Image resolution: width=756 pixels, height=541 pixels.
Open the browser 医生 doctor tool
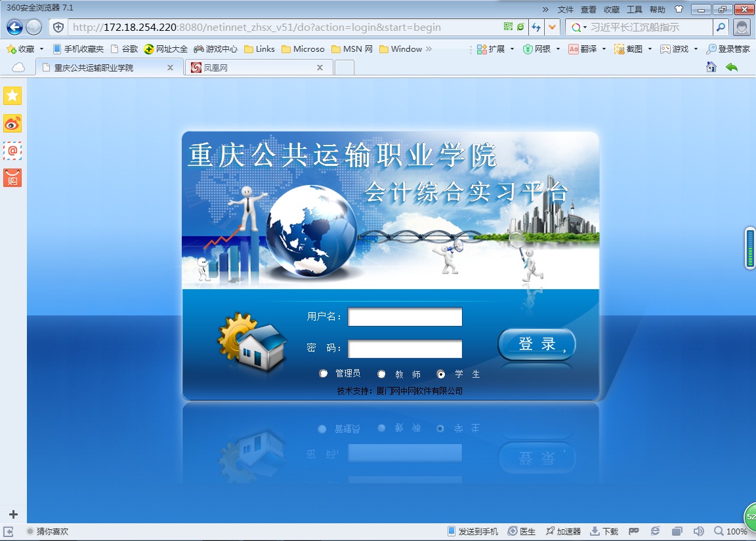[x=526, y=532]
